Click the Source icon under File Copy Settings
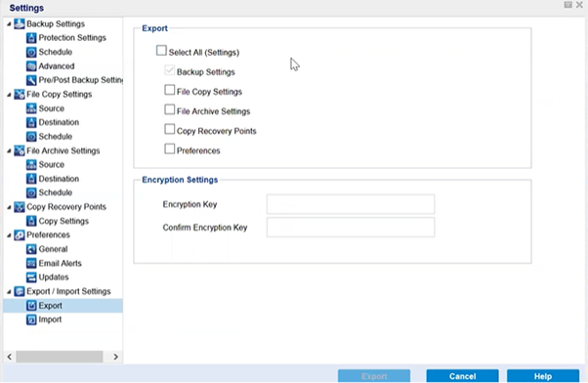This screenshot has height=383, width=588. (x=31, y=108)
